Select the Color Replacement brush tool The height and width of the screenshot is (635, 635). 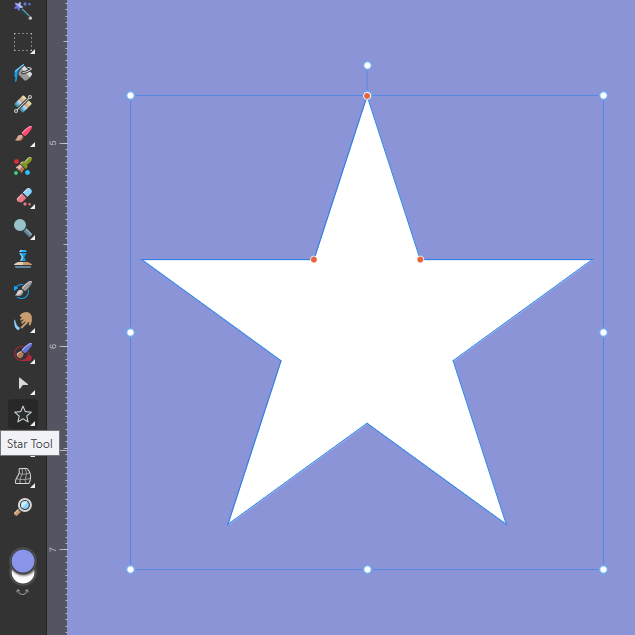(23, 166)
